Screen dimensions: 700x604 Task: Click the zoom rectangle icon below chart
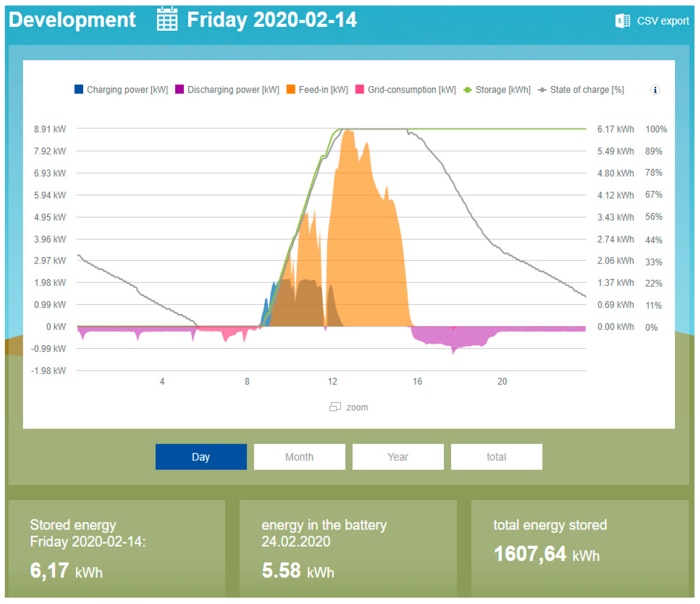[335, 407]
